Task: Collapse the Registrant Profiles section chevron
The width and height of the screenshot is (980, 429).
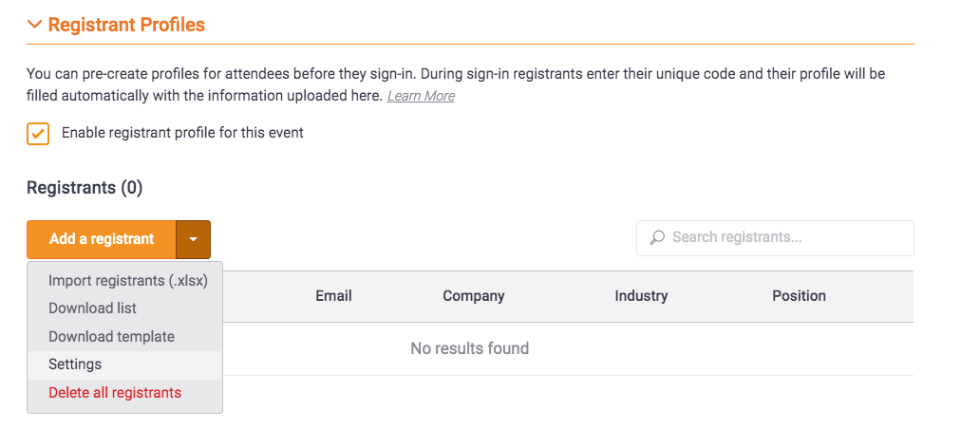Action: tap(35, 25)
